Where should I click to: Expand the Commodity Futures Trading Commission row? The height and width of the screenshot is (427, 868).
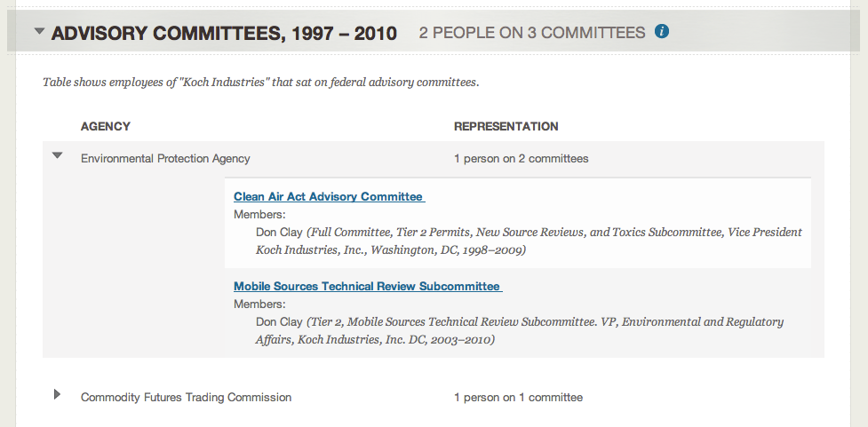click(x=58, y=394)
